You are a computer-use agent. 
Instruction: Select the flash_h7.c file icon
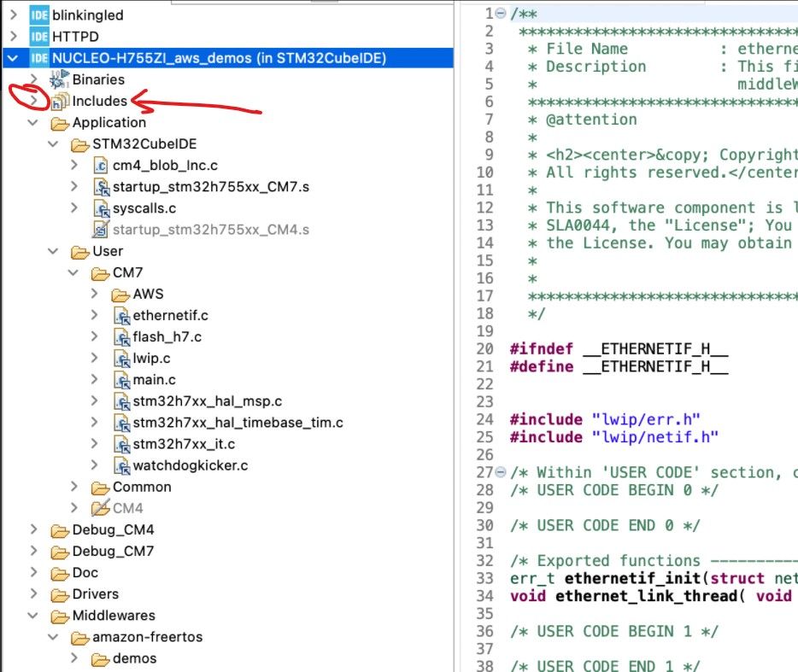[x=121, y=337]
